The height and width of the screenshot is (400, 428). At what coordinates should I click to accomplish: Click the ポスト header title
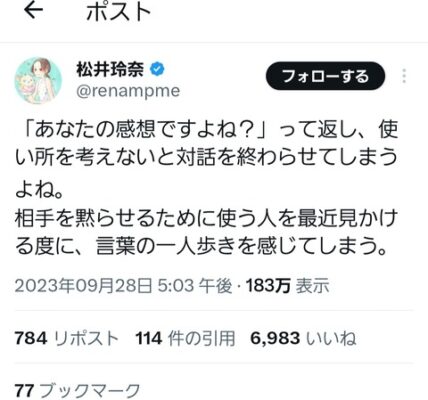[119, 12]
